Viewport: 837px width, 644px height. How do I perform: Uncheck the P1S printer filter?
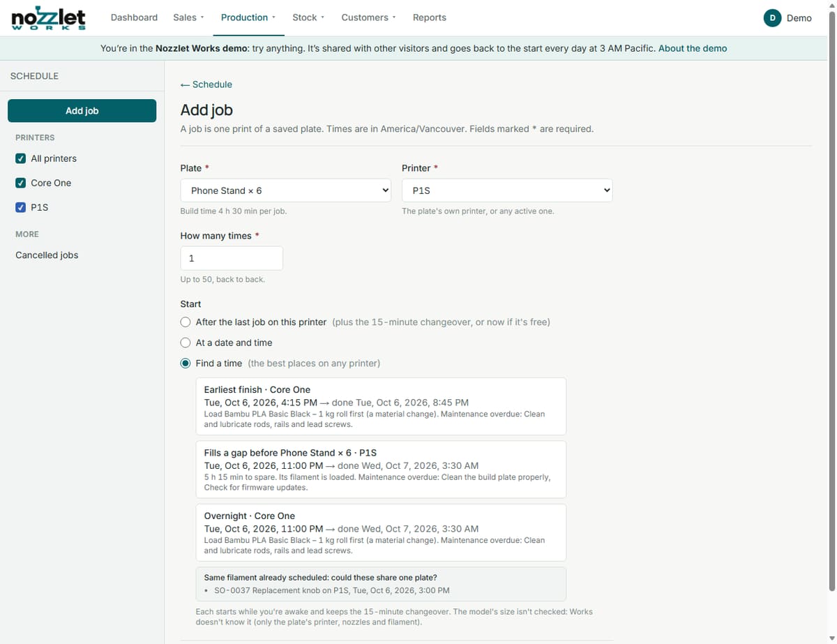tap(21, 207)
